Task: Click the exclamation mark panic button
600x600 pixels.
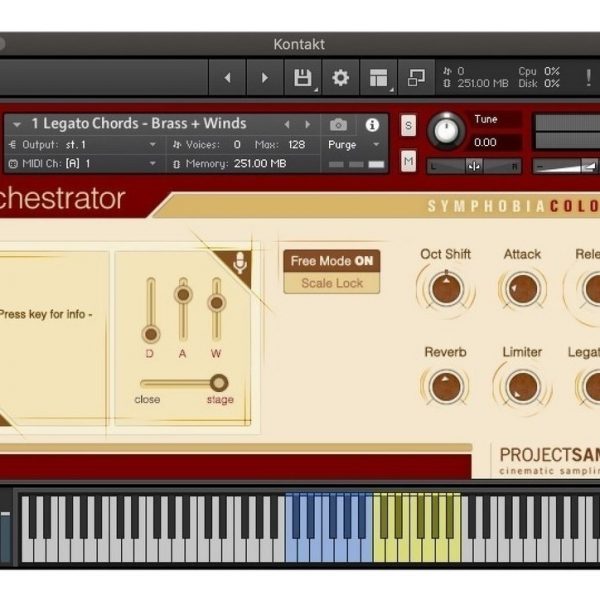Action: (x=589, y=78)
